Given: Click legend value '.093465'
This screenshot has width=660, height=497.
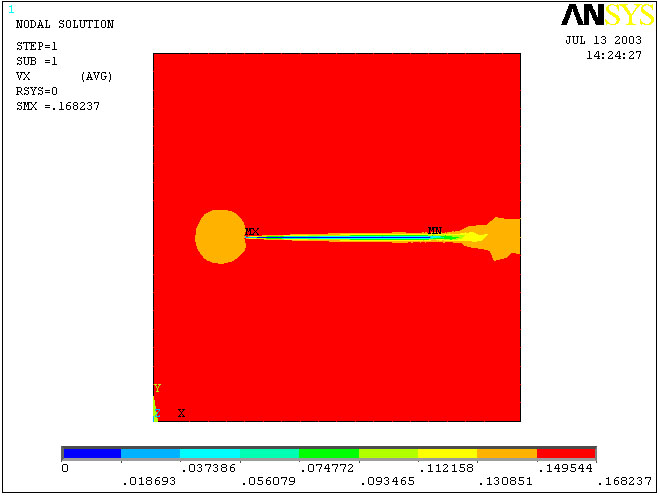Looking at the screenshot, I should (x=388, y=481).
